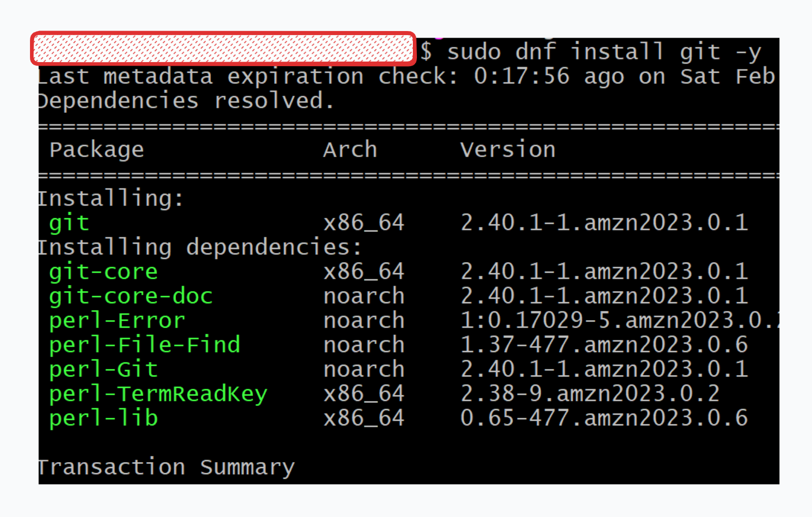This screenshot has height=517, width=812.
Task: Click version '2.38-9.amzn2023.0.2'
Action: click(x=590, y=394)
